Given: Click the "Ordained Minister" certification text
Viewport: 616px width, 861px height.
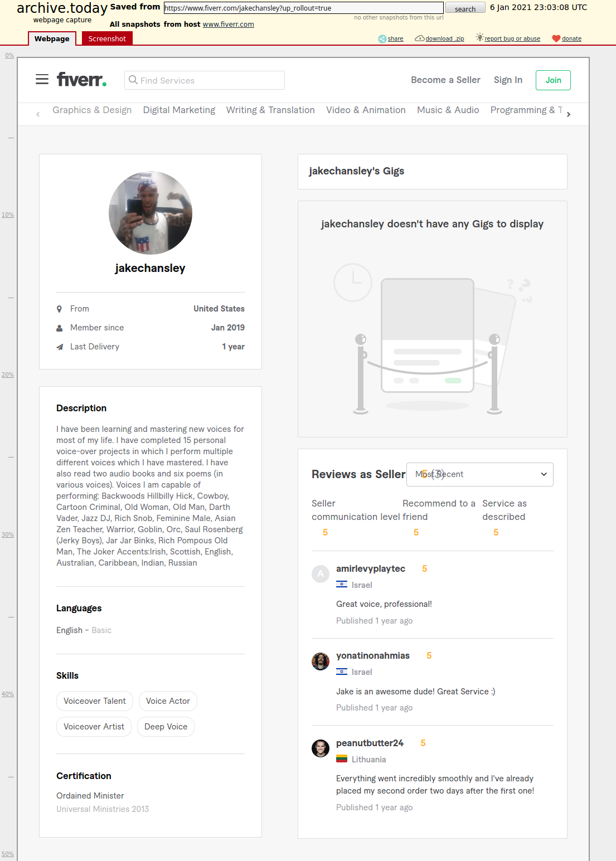Looking at the screenshot, I should tap(90, 796).
